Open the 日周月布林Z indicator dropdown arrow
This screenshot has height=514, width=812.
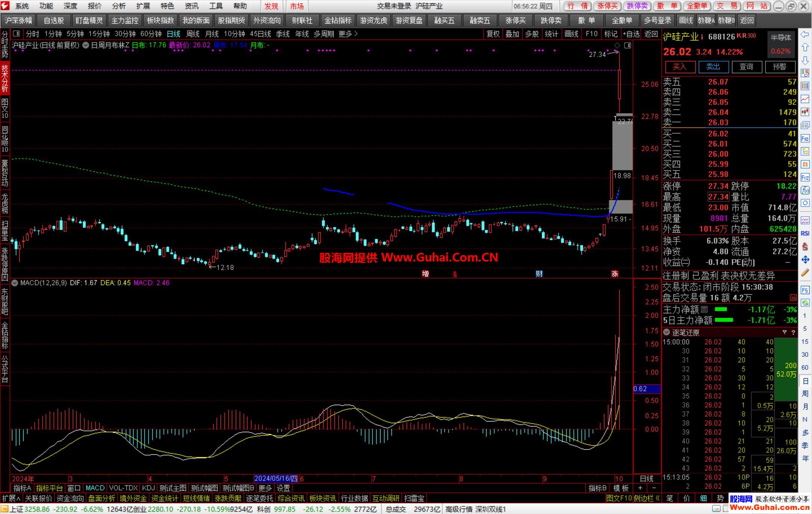pyautogui.click(x=86, y=45)
